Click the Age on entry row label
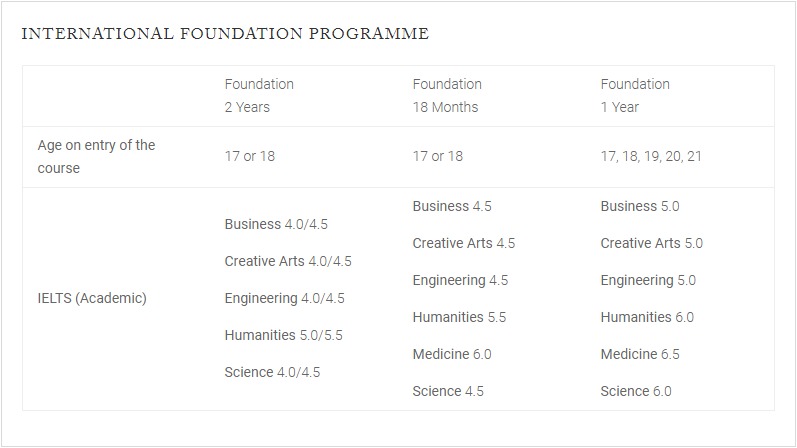 (96, 157)
